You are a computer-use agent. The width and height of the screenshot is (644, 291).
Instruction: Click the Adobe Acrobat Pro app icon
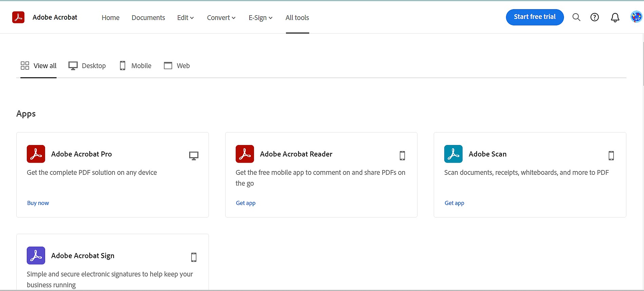(x=36, y=154)
